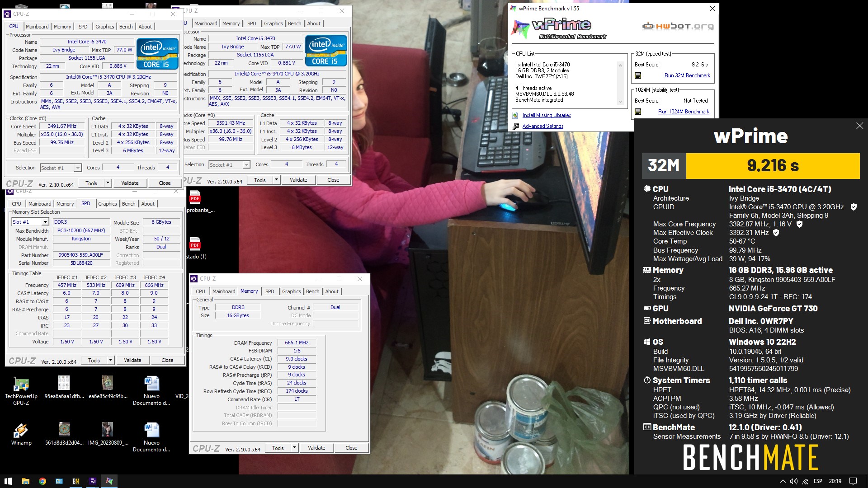Click the ESP language indicator in taskbar

(x=818, y=481)
